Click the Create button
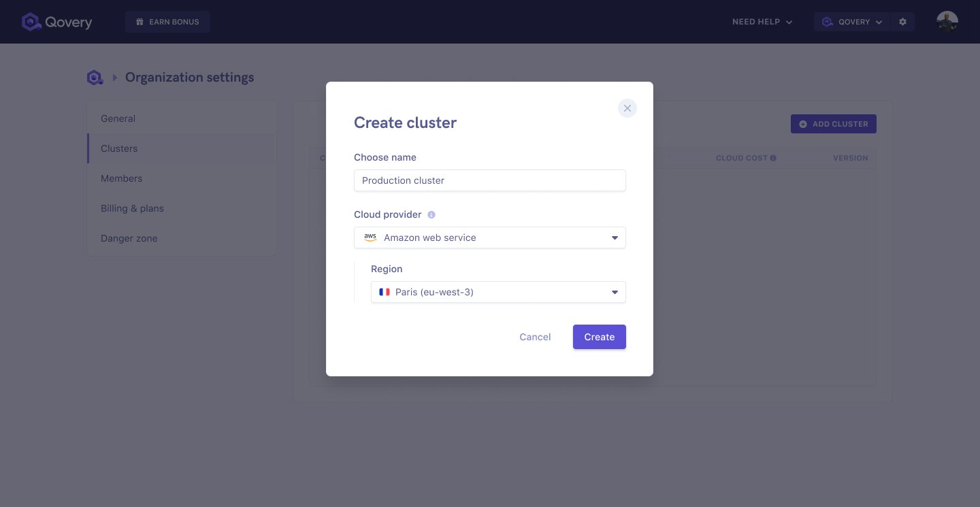 point(600,337)
